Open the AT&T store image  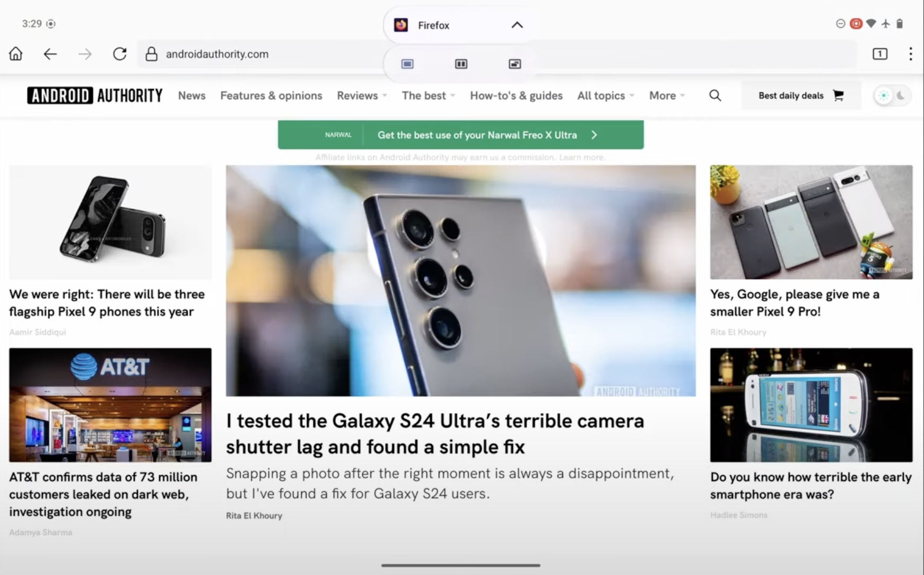[x=110, y=405]
